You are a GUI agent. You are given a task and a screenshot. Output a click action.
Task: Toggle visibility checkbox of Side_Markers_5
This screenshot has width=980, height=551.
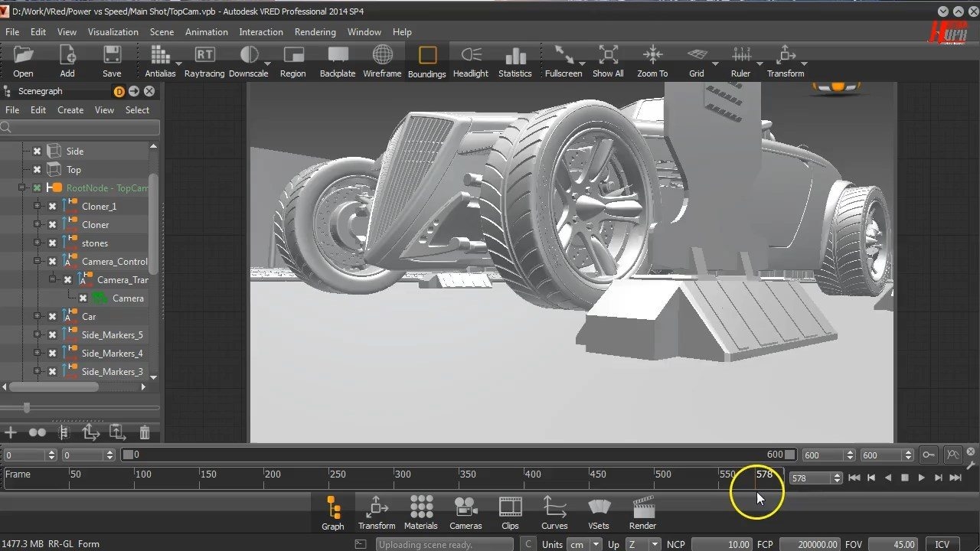coord(52,335)
